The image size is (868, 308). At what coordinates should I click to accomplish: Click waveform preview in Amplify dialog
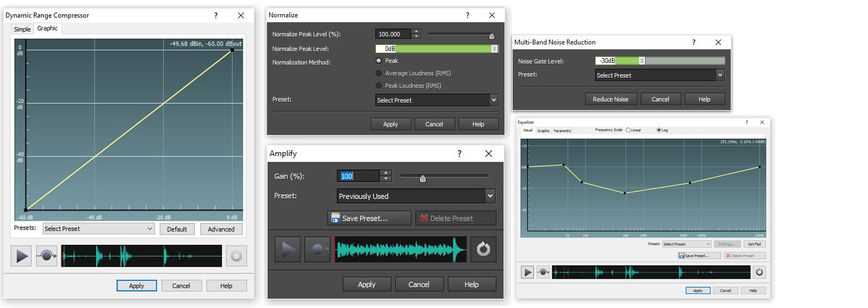400,249
